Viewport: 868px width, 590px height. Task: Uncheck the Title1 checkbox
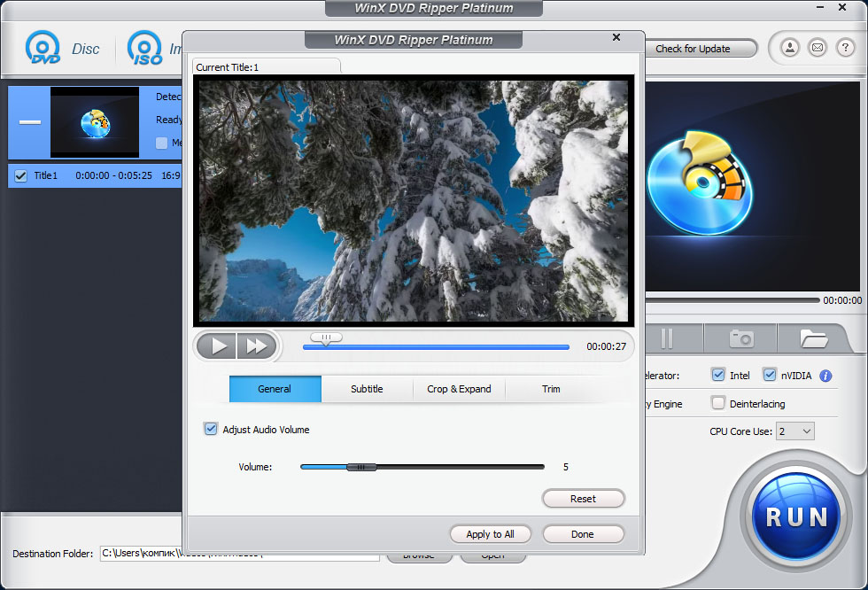[20, 176]
